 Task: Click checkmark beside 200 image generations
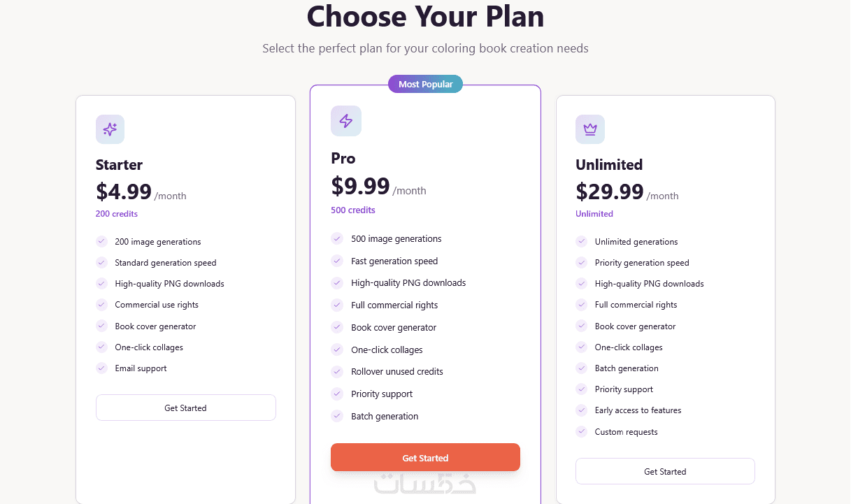tap(101, 241)
